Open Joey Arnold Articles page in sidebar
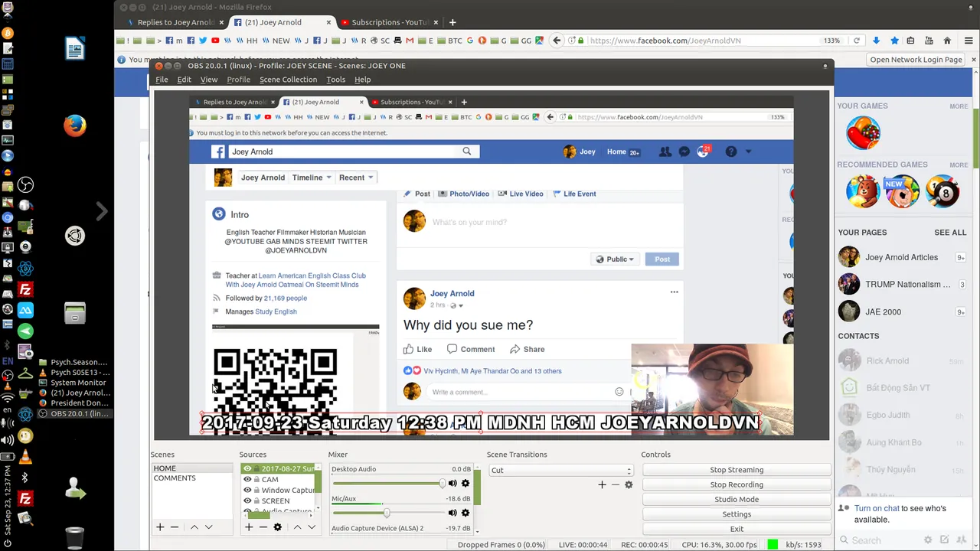The height and width of the screenshot is (551, 980). coord(901,258)
